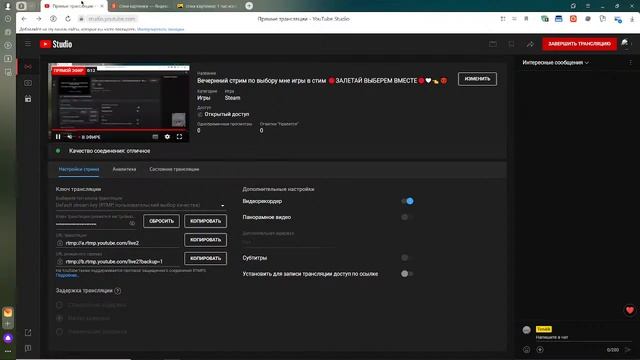Screen dimensions: 640x360
Task: Select the second stream delay radio option
Action: 60,318
